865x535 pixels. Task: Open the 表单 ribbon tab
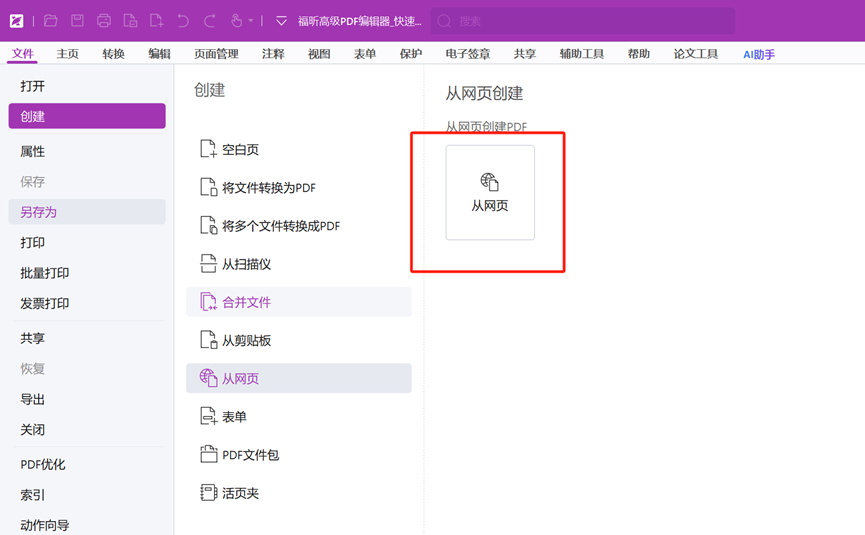tap(365, 54)
